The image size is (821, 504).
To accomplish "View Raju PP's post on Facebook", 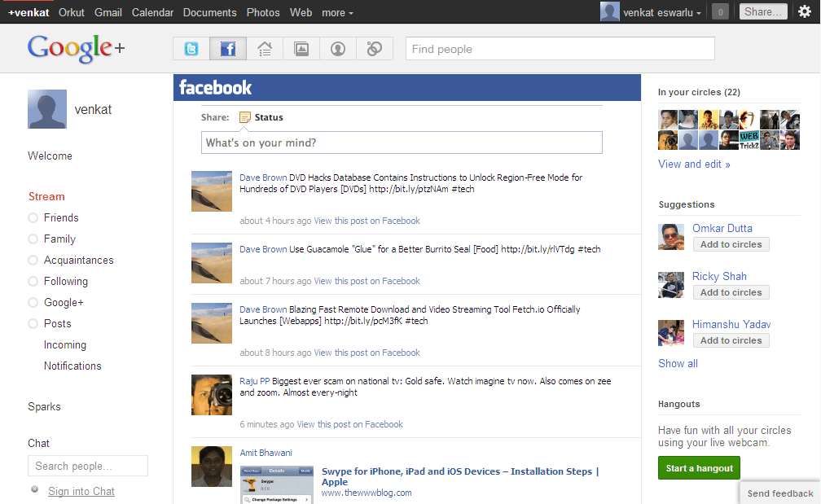I will coord(349,424).
